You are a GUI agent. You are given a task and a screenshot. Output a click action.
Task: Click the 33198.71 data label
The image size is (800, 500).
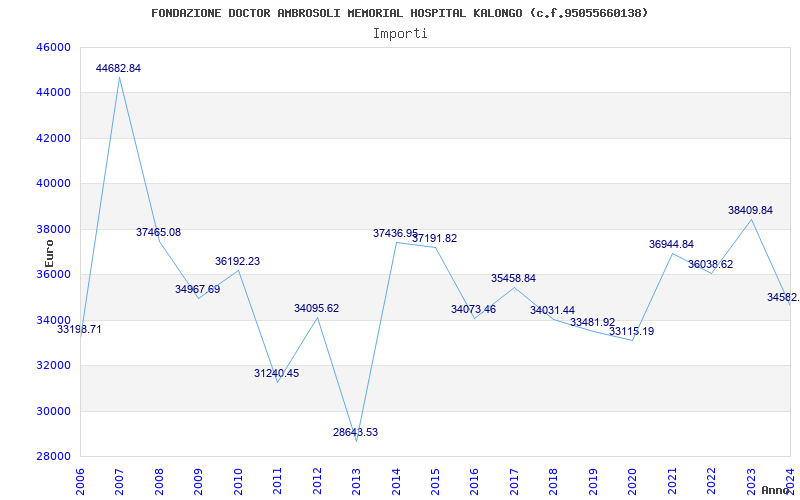click(x=79, y=330)
